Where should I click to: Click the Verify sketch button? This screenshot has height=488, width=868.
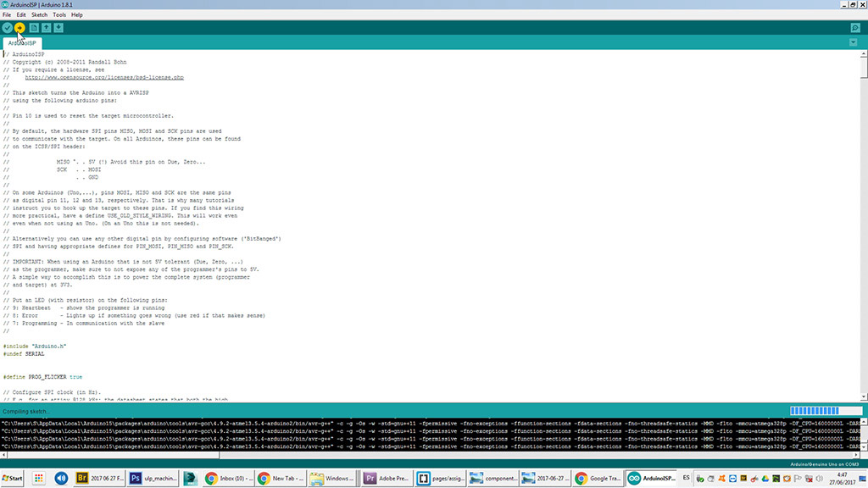point(7,28)
